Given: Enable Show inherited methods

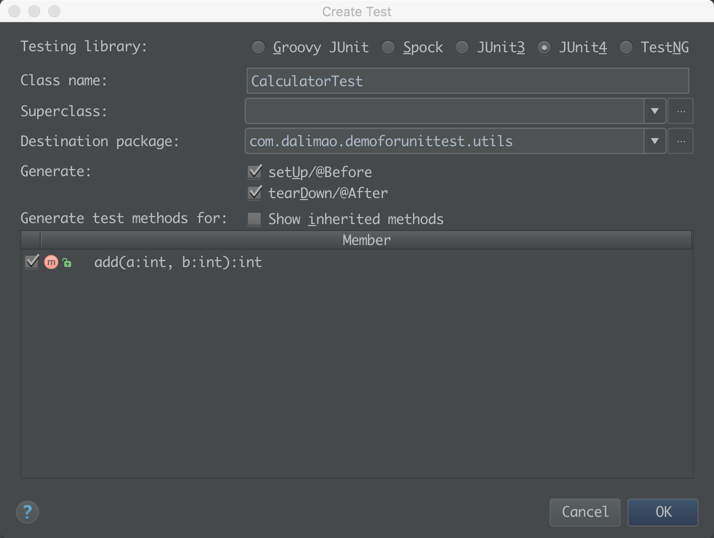Looking at the screenshot, I should 255,219.
